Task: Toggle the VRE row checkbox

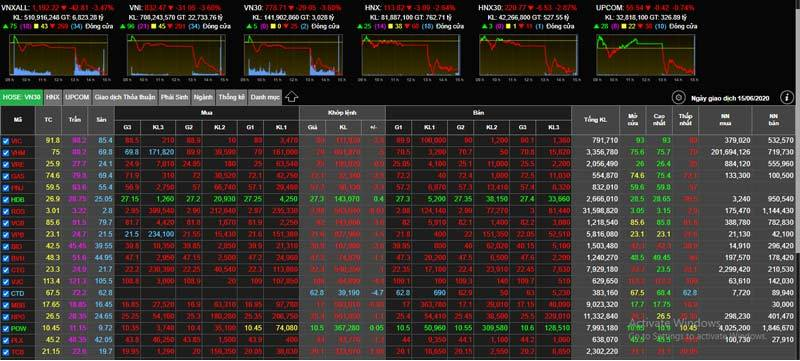Action: tap(6, 165)
